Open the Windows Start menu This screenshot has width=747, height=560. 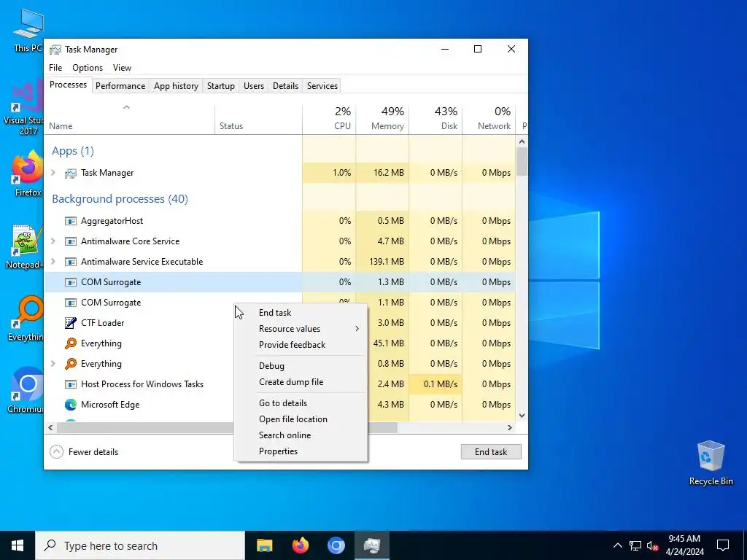18,545
